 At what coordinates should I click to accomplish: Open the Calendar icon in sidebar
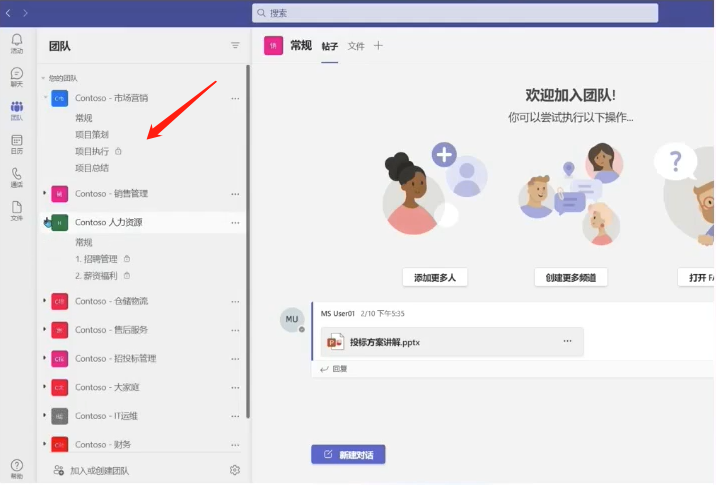(16, 144)
